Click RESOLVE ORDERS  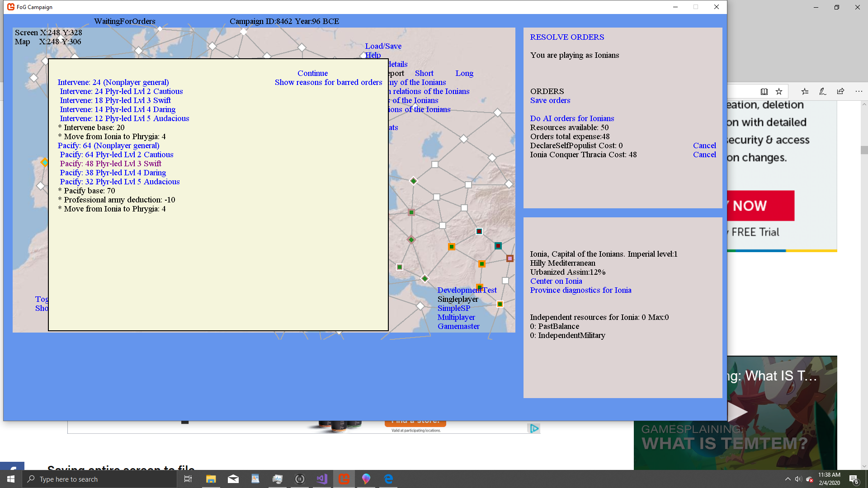coord(567,37)
